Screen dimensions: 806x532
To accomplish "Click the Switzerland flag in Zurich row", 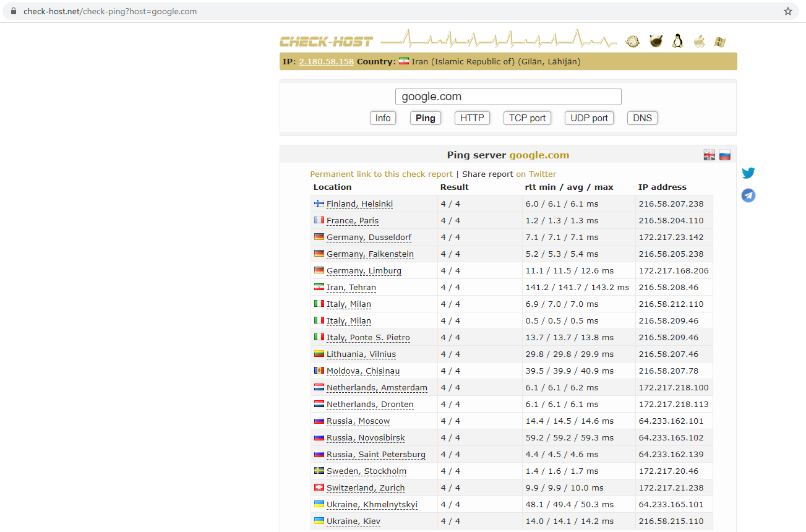I will coord(319,487).
